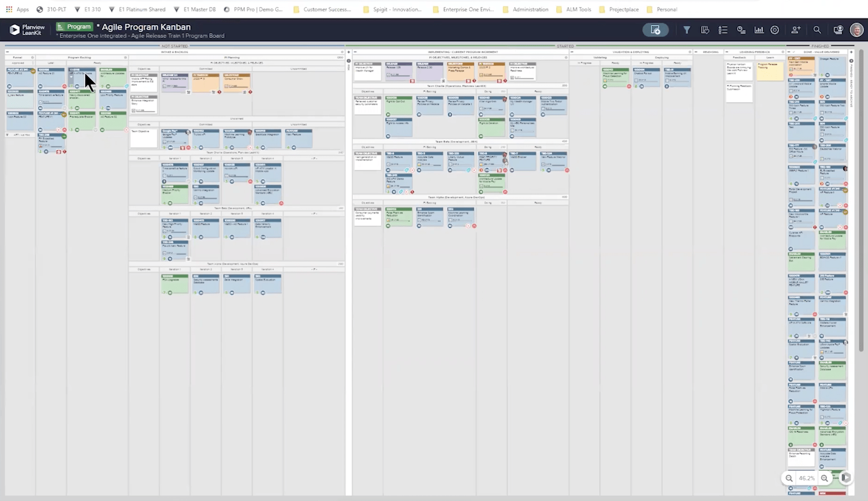This screenshot has height=501, width=868.
Task: Open the user profile avatar
Action: [856, 30]
